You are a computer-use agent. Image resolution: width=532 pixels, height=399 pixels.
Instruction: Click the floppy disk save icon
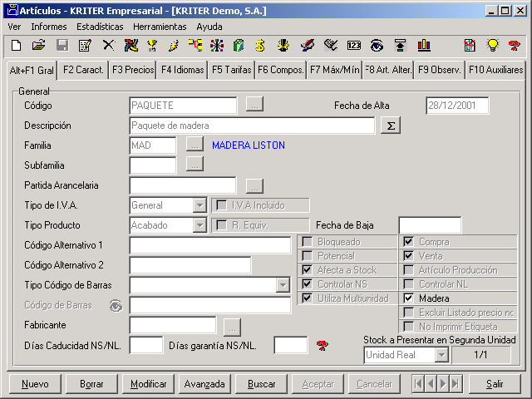(x=62, y=45)
